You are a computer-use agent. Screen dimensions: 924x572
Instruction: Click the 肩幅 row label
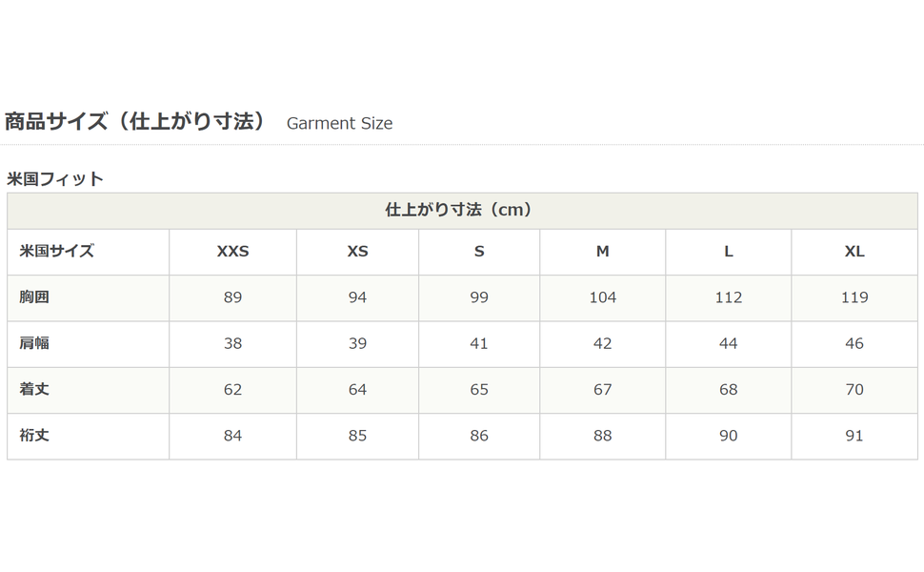(x=34, y=343)
